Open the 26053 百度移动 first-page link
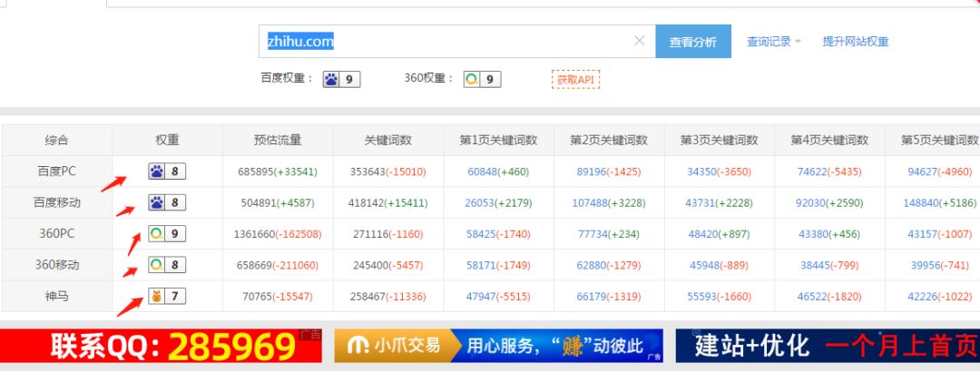Viewport: 980px width, 382px height. tap(480, 202)
